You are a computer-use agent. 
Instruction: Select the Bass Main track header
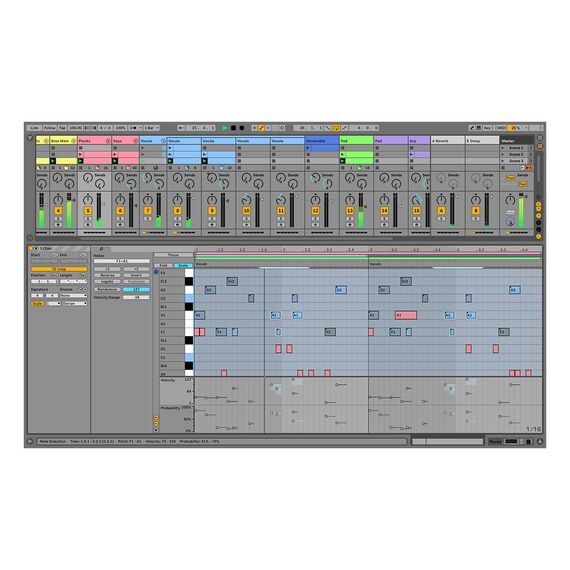(63, 141)
